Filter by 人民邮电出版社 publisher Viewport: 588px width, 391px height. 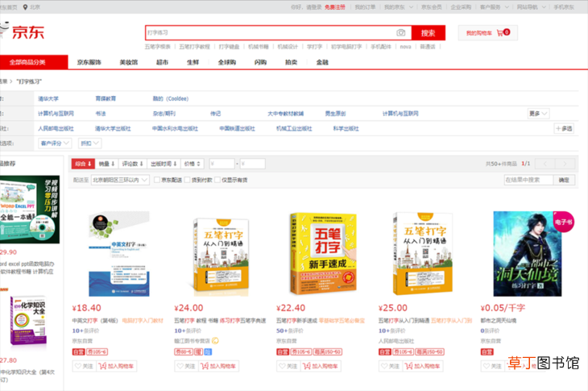[56, 128]
